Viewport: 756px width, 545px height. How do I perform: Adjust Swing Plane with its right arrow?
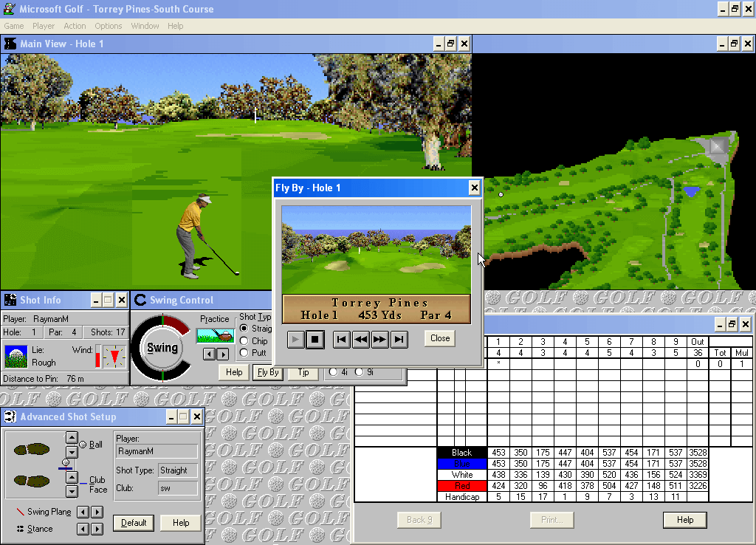tap(97, 512)
